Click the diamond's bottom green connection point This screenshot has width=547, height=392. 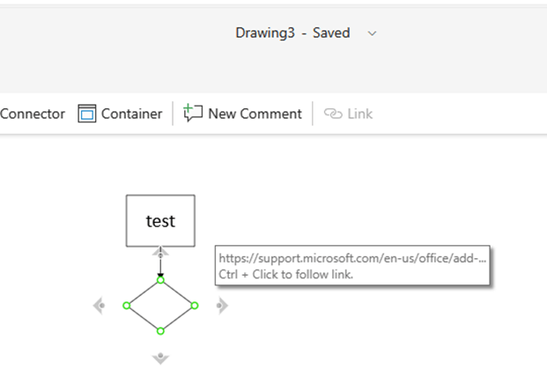pyautogui.click(x=160, y=331)
